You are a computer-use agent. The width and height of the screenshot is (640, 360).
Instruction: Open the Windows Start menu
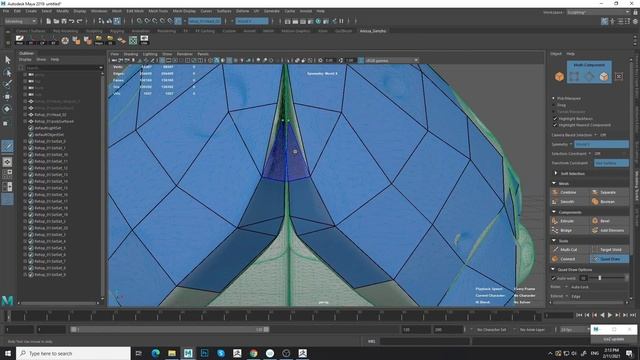[8, 353]
